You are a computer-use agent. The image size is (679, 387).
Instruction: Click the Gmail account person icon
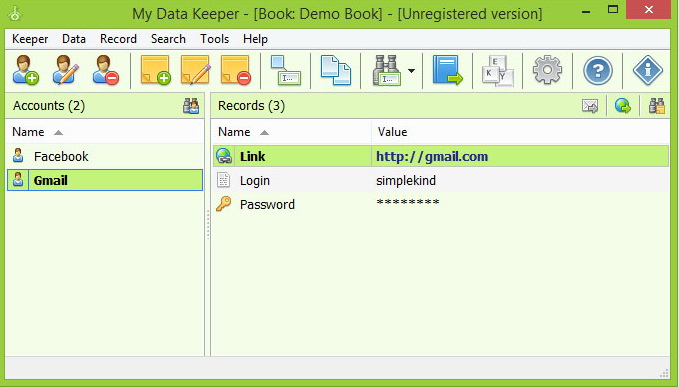tap(18, 180)
